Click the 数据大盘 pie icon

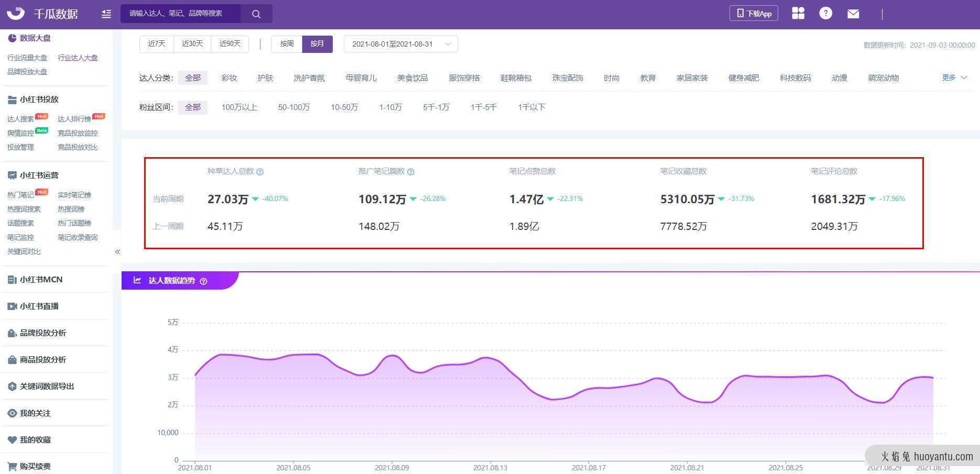coord(12,38)
